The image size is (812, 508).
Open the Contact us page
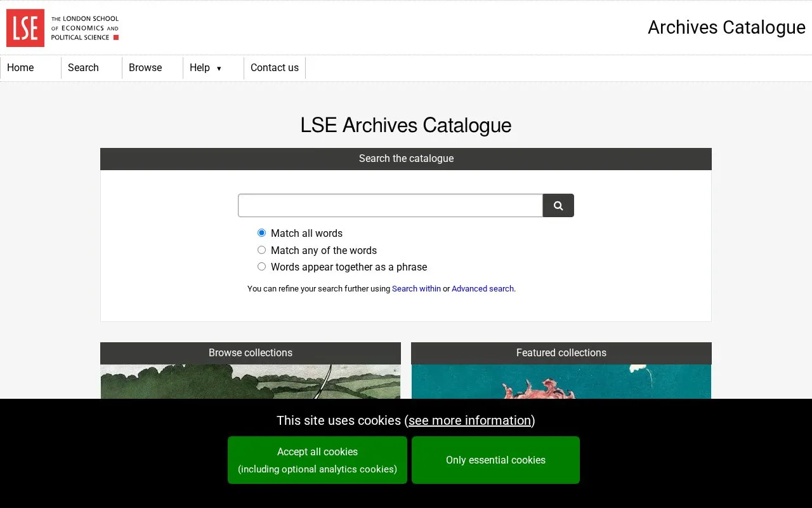[x=275, y=68]
